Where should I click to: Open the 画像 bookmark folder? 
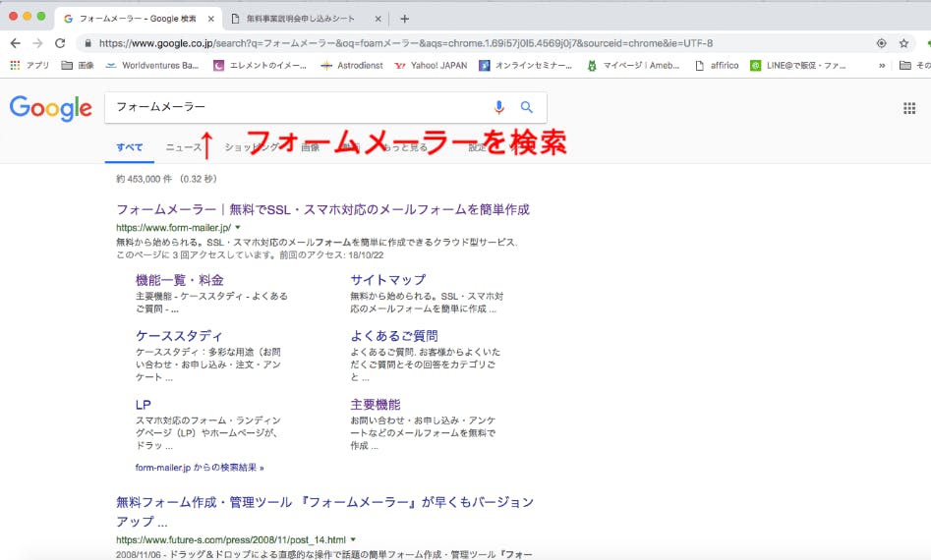tap(78, 65)
